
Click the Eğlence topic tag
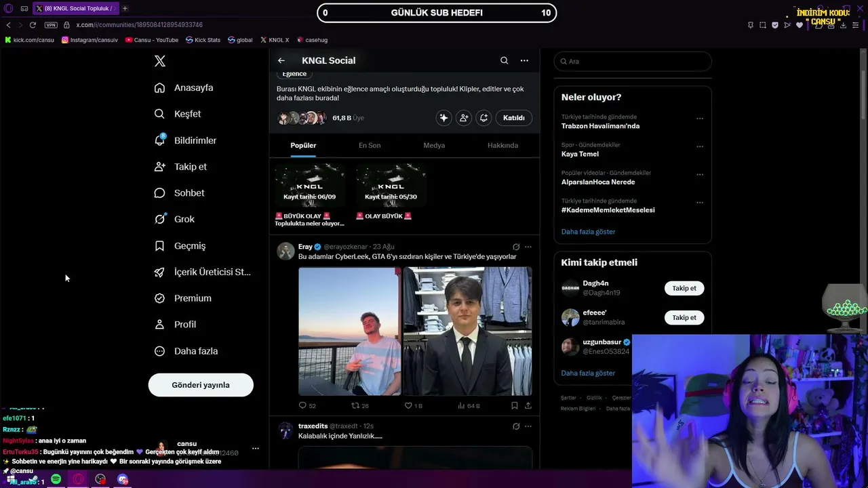click(x=294, y=74)
